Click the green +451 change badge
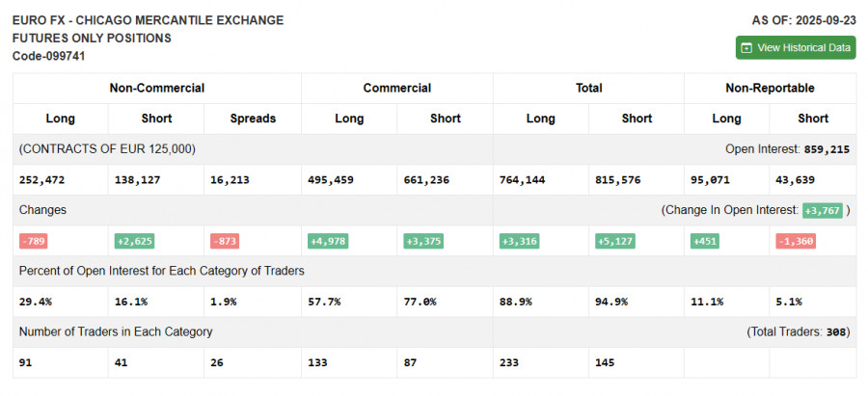868x396 pixels. pos(706,241)
